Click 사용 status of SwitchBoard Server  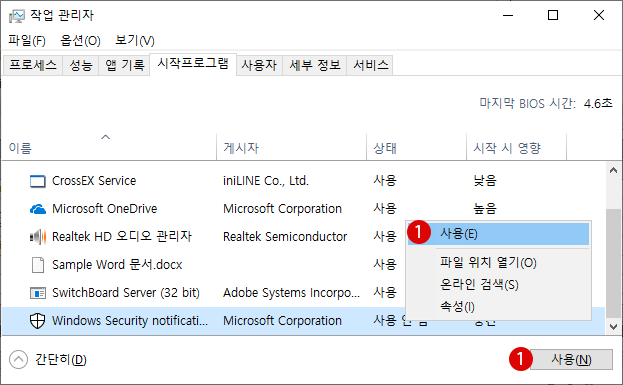(x=385, y=293)
